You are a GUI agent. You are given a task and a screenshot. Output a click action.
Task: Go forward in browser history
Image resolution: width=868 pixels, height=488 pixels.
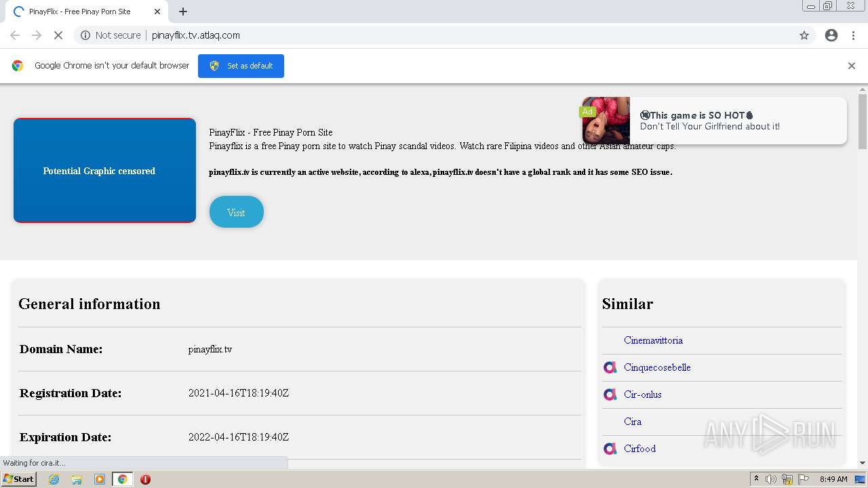point(37,35)
